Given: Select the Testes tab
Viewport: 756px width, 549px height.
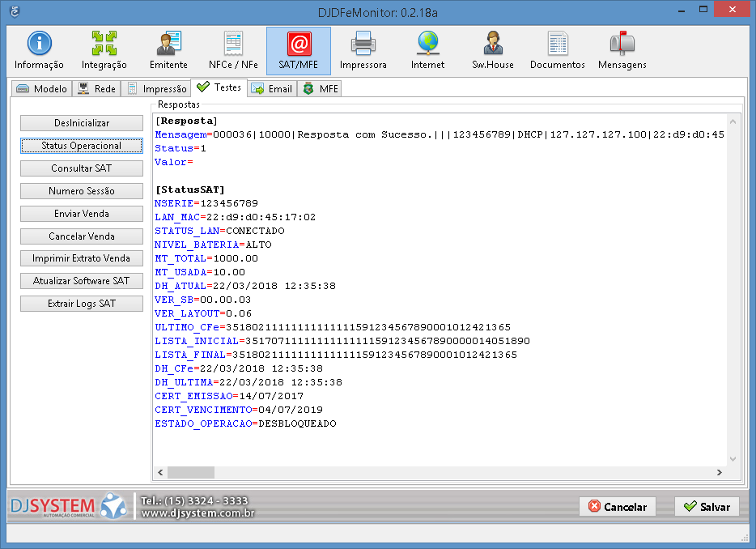Looking at the screenshot, I should 219,87.
